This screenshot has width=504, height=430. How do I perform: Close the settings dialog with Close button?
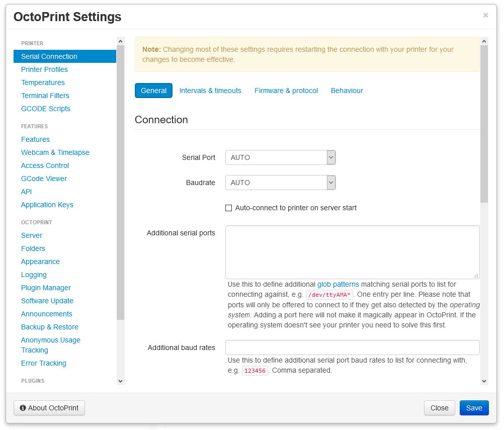point(440,408)
